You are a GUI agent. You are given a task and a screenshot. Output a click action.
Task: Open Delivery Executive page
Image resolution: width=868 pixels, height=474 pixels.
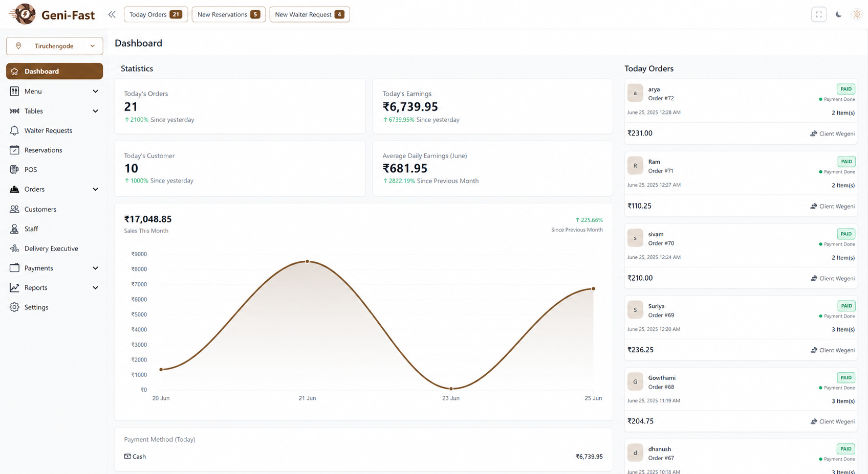click(x=51, y=249)
